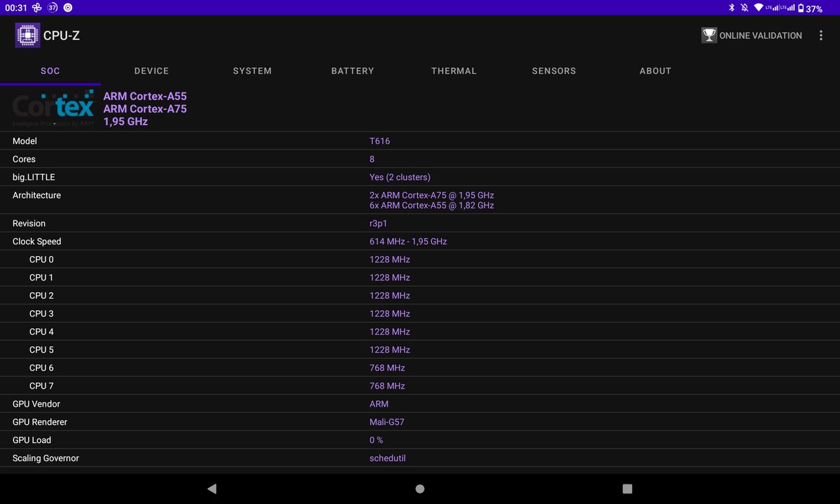The image size is (840, 504).
Task: Tap the Android back navigation button
Action: pos(211,489)
